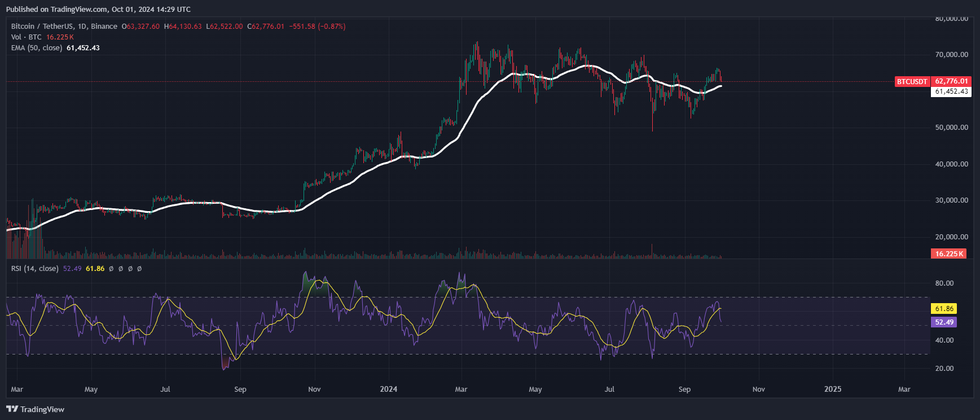Click the 80,000.00 price-axis label

pyautogui.click(x=952, y=19)
